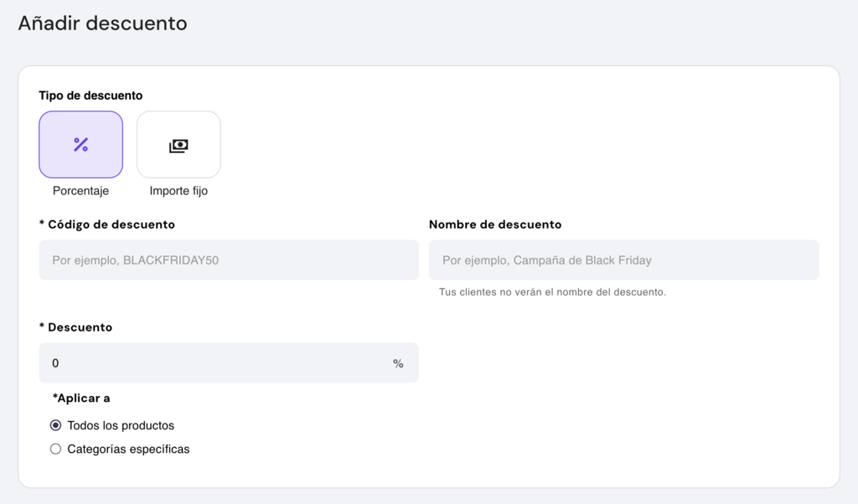Image resolution: width=858 pixels, height=504 pixels.
Task: Select the banknote icon for Importe fijo
Action: click(178, 144)
